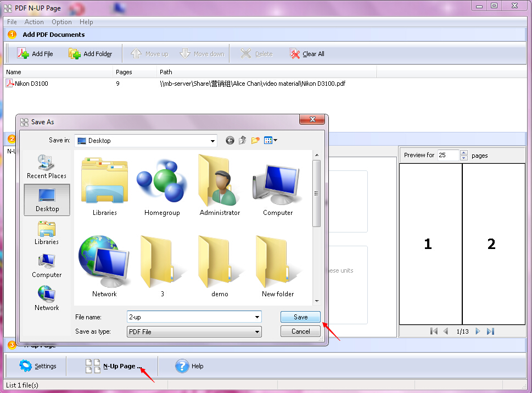The image size is (532, 393).
Task: Select the demo folder
Action: point(220,266)
